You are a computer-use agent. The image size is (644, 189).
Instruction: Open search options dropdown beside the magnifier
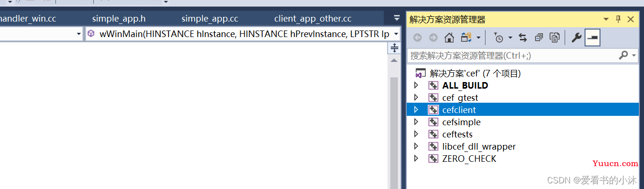pyautogui.click(x=634, y=56)
